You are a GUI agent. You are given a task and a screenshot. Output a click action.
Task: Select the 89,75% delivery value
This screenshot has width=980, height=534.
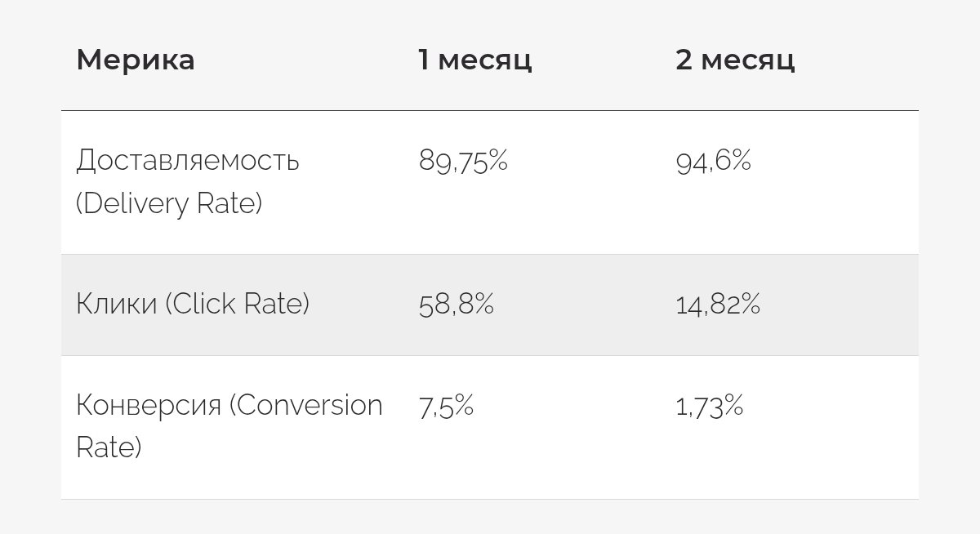coord(463,161)
